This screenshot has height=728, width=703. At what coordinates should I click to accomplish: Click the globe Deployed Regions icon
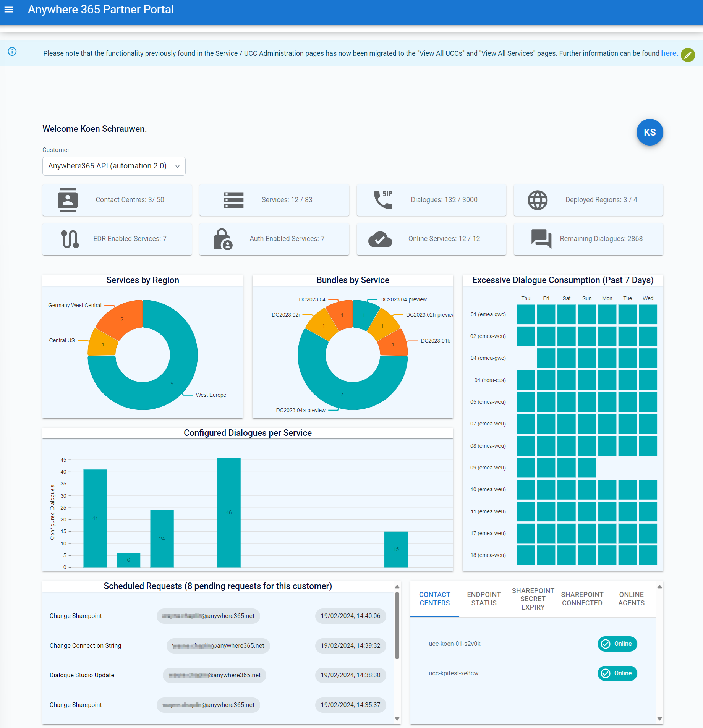tap(538, 200)
